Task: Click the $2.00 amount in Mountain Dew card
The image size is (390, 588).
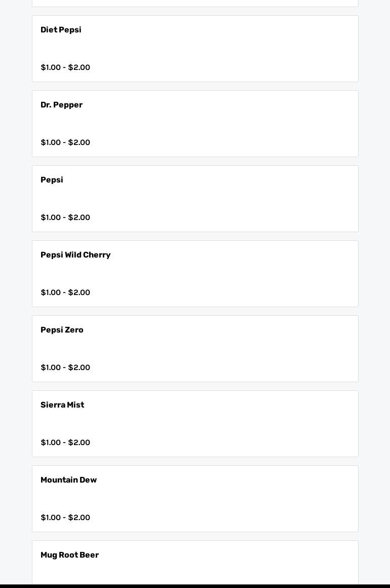Action: click(x=79, y=518)
